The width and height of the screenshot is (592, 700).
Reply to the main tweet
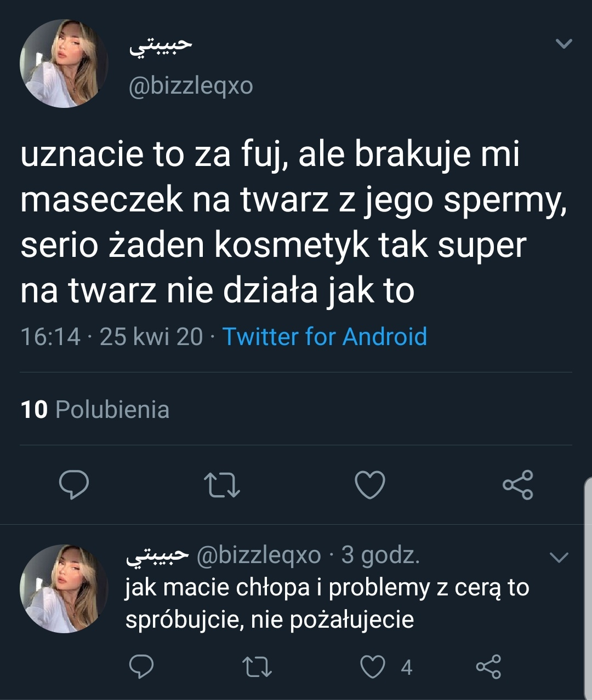click(74, 485)
